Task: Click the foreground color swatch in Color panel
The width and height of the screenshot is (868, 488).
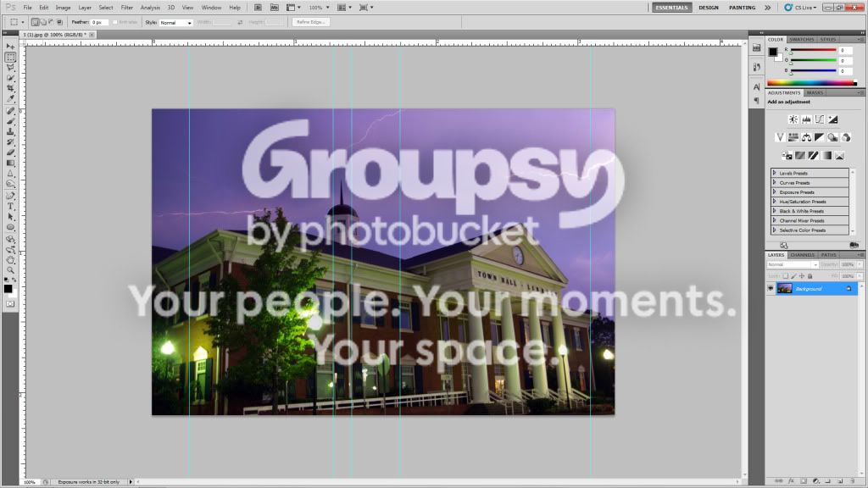Action: [x=773, y=52]
